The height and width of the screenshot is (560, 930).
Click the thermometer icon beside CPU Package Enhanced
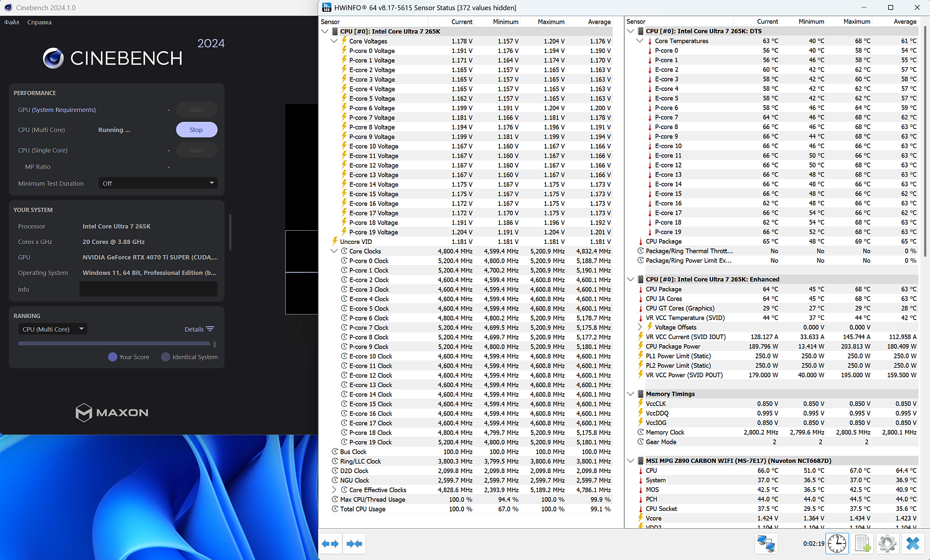tap(641, 289)
